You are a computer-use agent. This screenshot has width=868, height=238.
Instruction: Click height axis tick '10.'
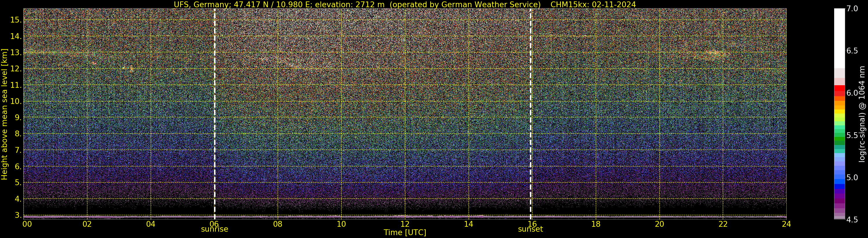point(16,101)
